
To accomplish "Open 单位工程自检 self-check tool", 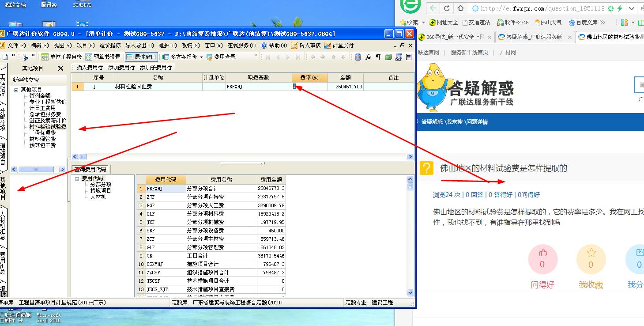I will [61, 57].
